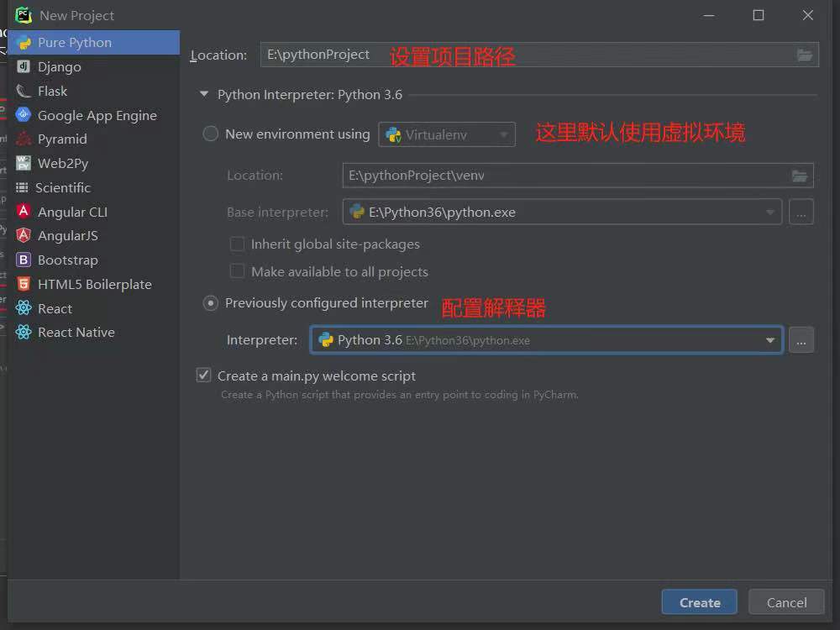Click the HTML5 Boilerplate icon
This screenshot has height=630, width=840.
[x=23, y=284]
